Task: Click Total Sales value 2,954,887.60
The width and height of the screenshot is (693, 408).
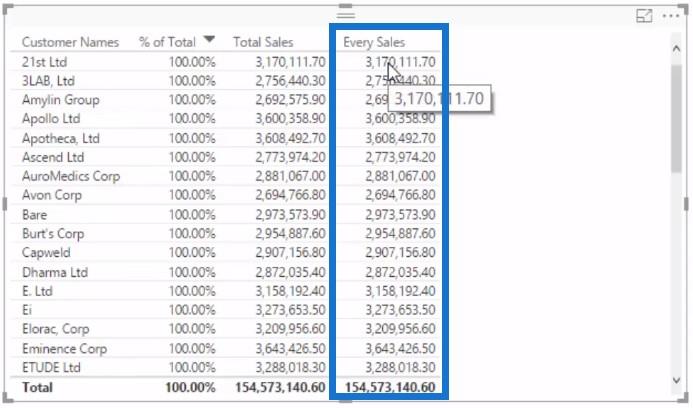Action: (290, 234)
